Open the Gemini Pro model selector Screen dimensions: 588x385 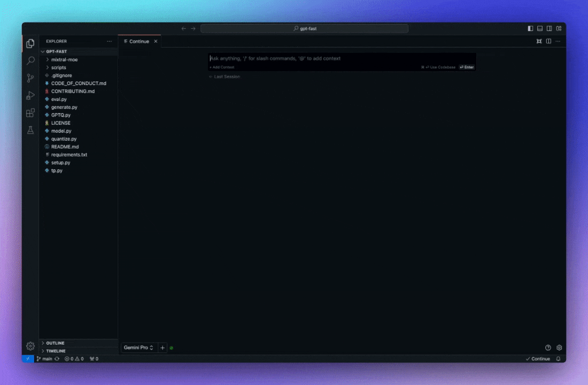pos(138,348)
